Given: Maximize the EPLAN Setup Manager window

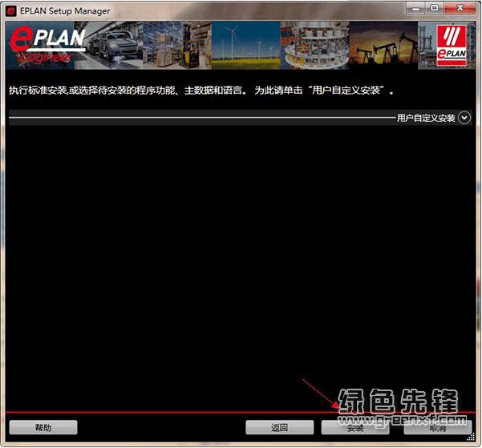Looking at the screenshot, I should point(434,8).
